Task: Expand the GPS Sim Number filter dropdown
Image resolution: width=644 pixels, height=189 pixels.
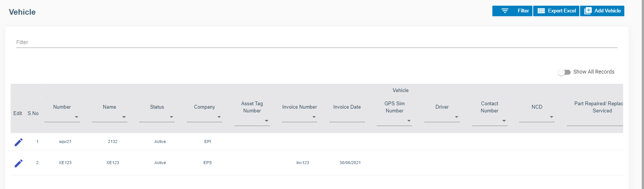Action: (409, 121)
